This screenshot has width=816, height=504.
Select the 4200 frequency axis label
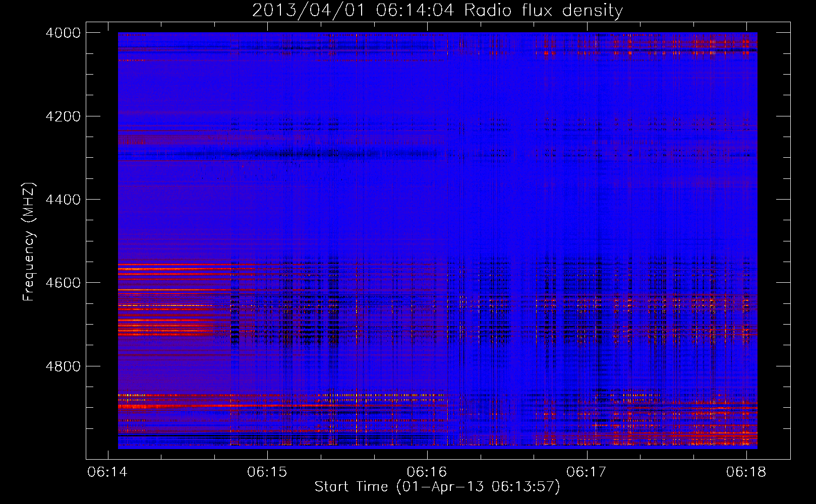63,116
